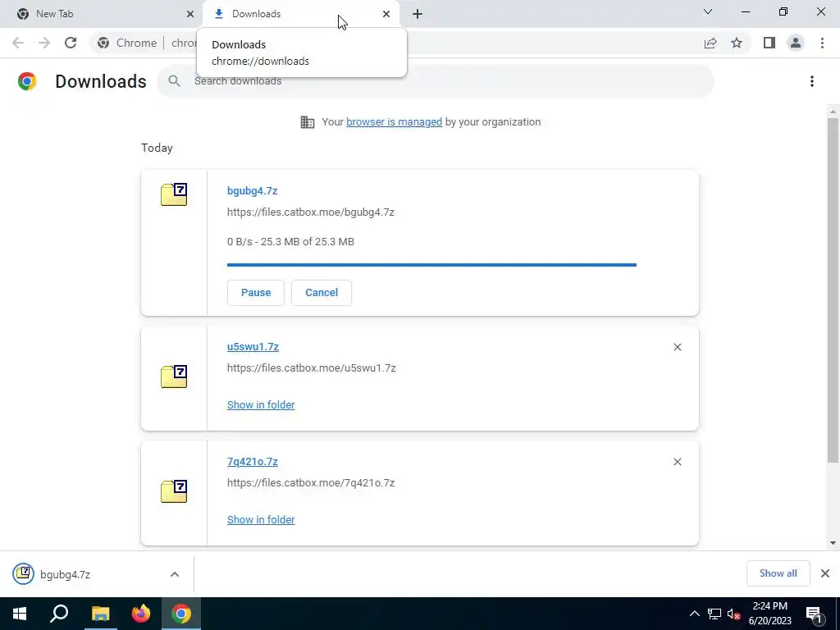Screen dimensions: 840x630
Task: Click the network tray icon
Action: pyautogui.click(x=714, y=614)
